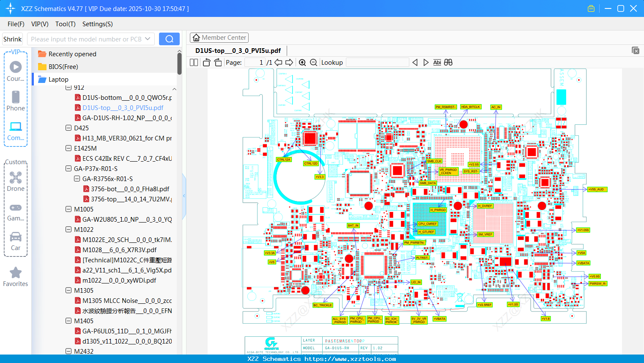Open the VIP(V) menu
Viewport: 644px width, 363px height.
(x=40, y=24)
